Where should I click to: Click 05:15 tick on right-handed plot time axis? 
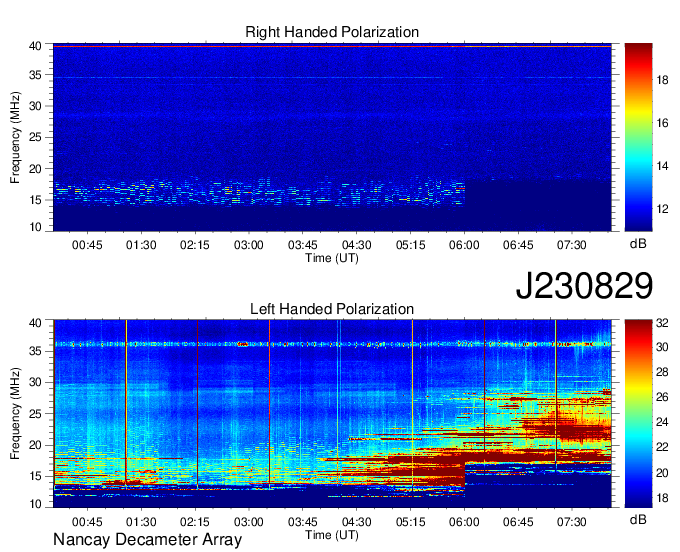coord(410,245)
